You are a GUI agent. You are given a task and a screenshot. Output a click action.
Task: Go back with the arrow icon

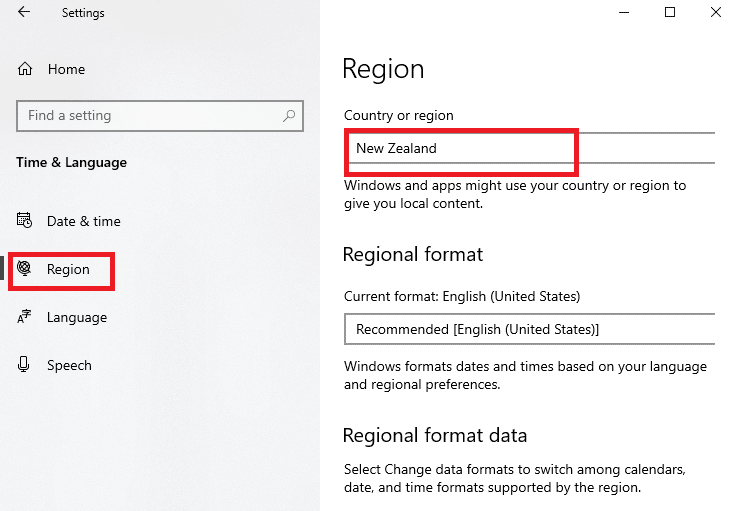[24, 12]
